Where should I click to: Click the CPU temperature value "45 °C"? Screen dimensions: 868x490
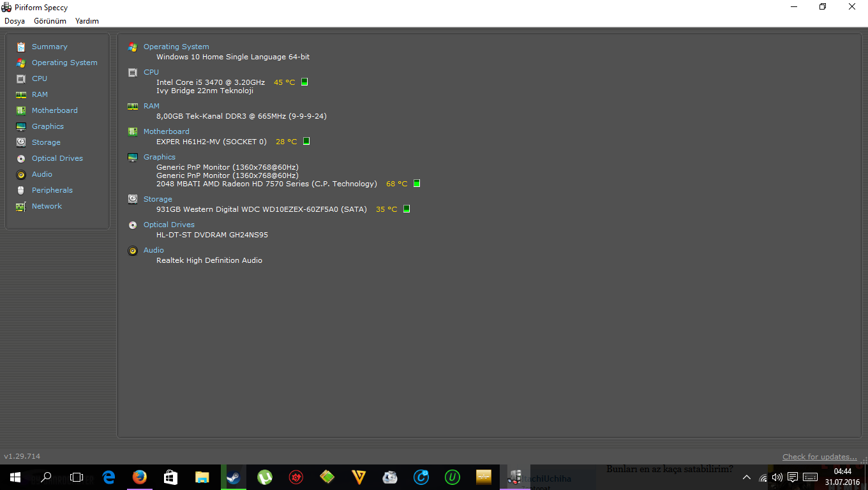pos(285,82)
